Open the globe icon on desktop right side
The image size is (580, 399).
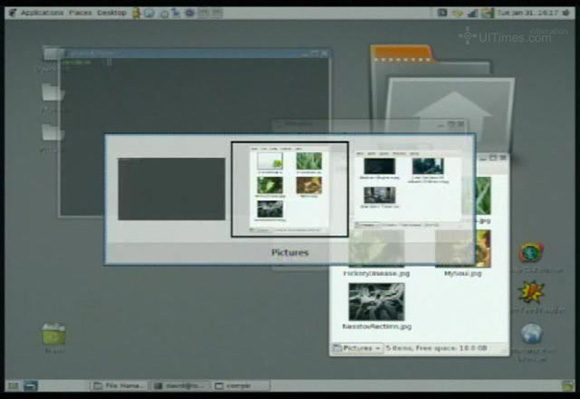click(x=532, y=334)
